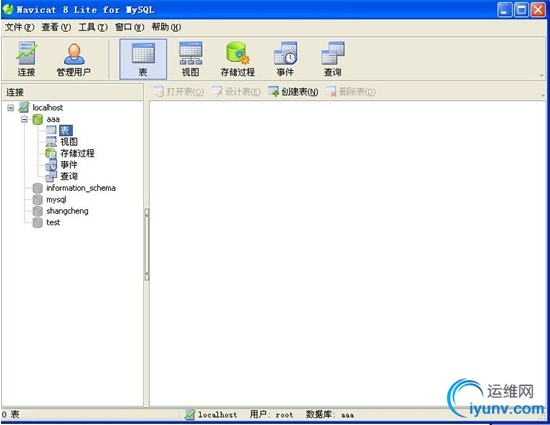Select the localhost connection in the tree
Image resolution: width=550 pixels, height=425 pixels.
(x=48, y=108)
